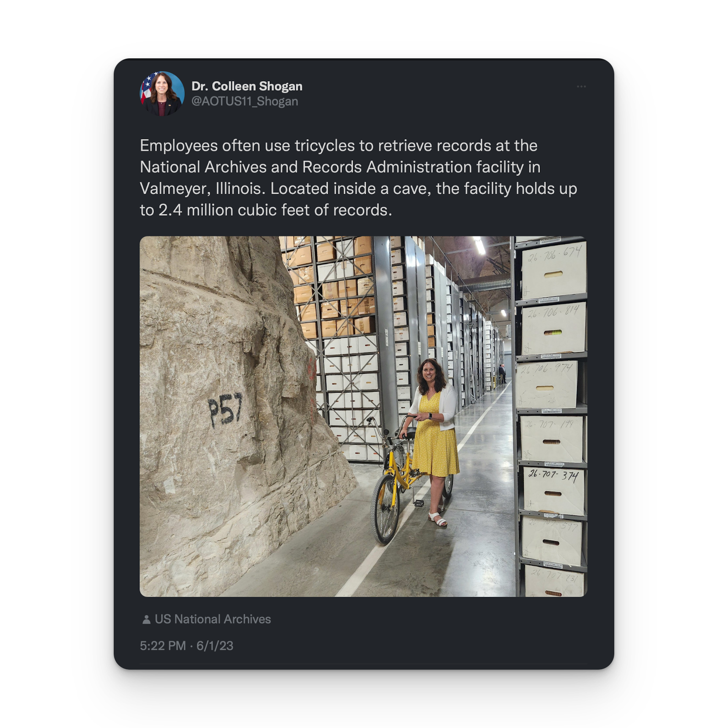
Task: Open the Dr. Colleen Shogan display name
Action: (x=247, y=86)
